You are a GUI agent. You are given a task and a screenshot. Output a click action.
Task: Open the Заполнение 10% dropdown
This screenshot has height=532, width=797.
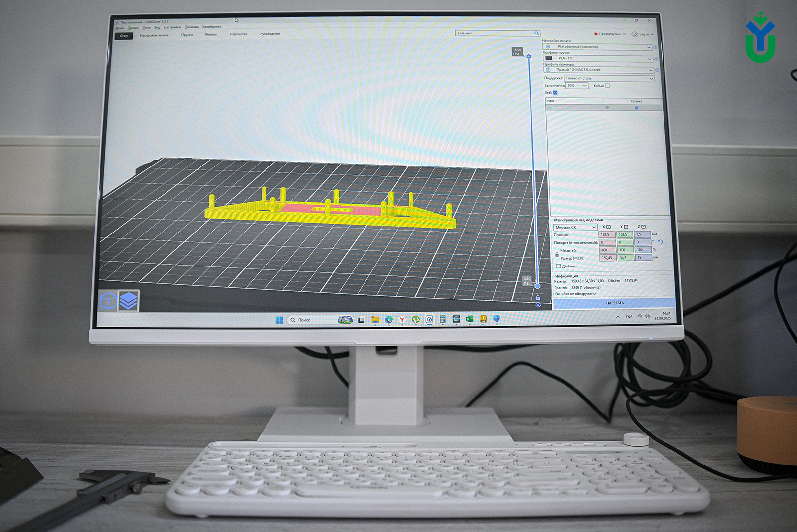pos(577,86)
